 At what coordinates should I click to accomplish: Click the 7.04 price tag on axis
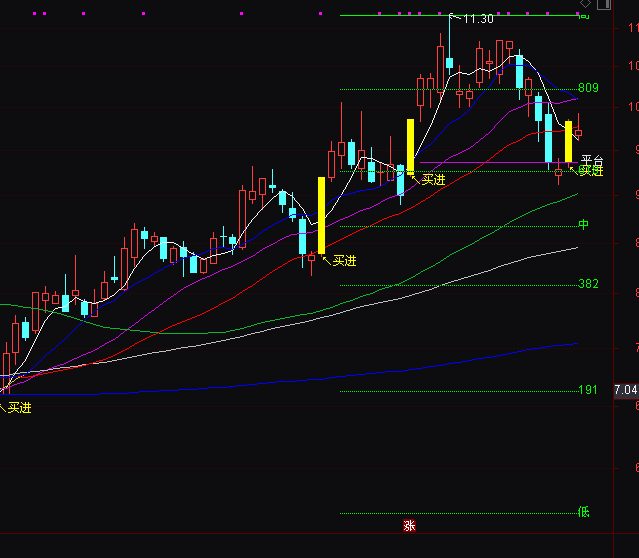(625, 389)
